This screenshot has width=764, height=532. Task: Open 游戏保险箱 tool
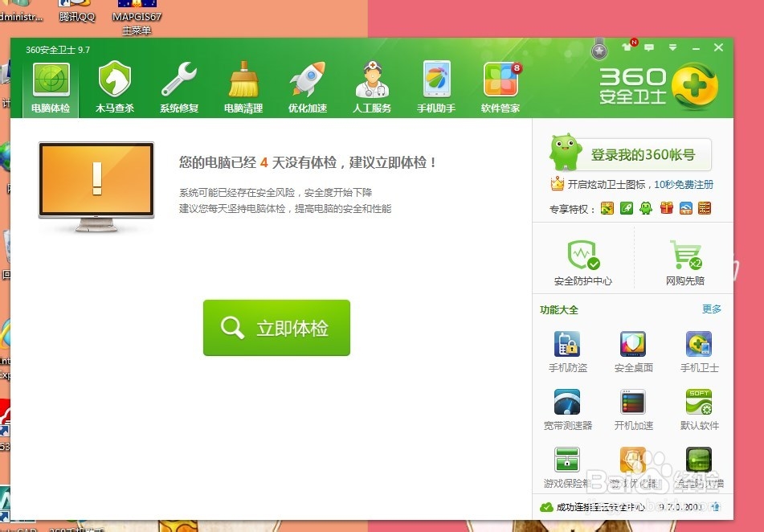(568, 467)
